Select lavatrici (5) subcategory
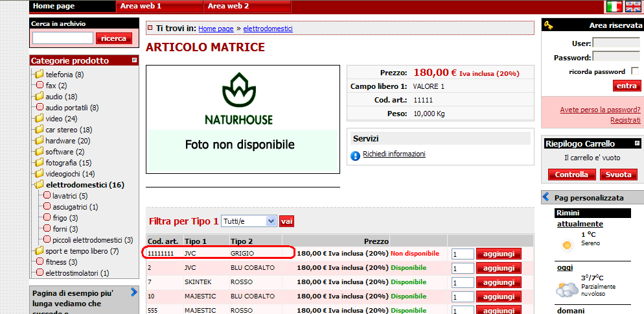644x314 pixels. [x=70, y=196]
